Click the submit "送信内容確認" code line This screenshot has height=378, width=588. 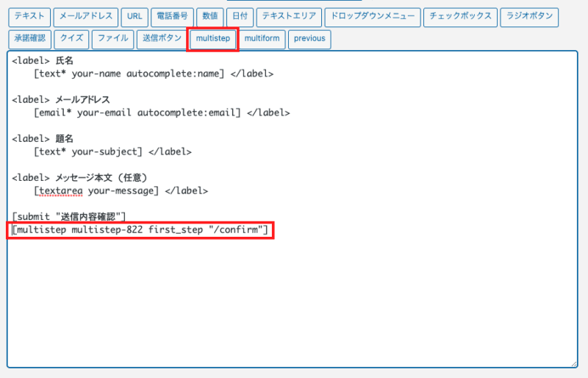click(x=70, y=215)
